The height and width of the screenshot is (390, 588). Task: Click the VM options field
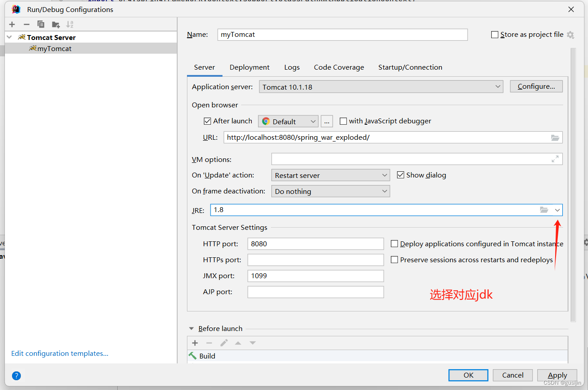pos(417,159)
